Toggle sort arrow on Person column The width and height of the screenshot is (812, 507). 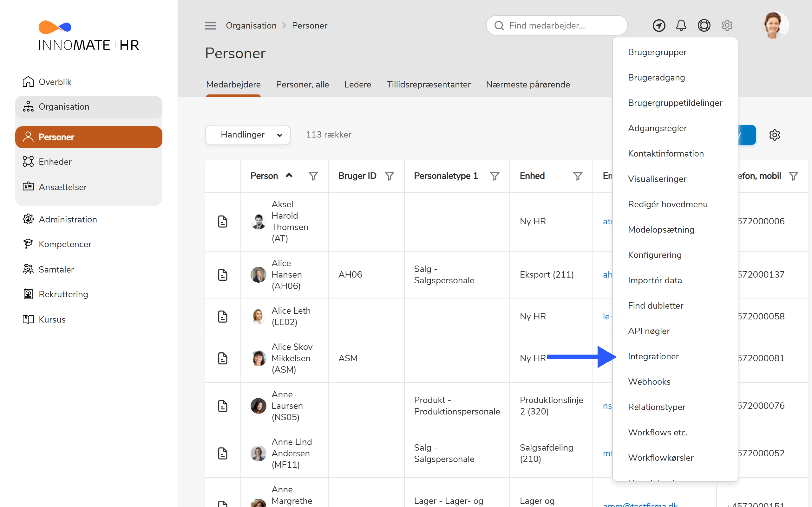289,175
